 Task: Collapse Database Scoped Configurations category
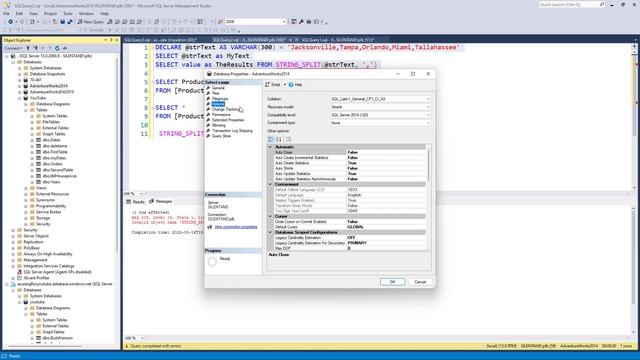tap(270, 232)
